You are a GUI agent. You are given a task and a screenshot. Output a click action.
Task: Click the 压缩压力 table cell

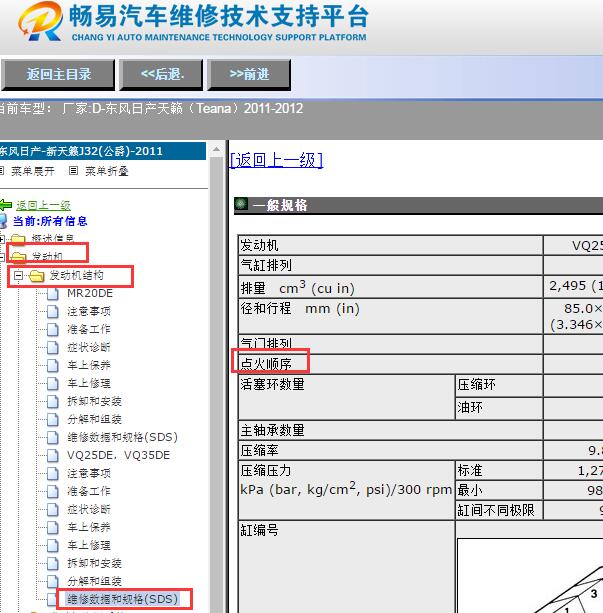click(346, 490)
